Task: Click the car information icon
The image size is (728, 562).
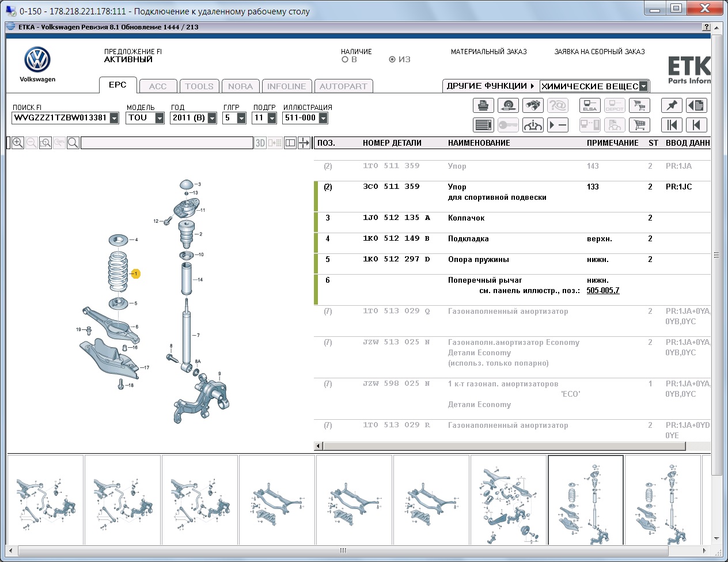Action: click(533, 125)
